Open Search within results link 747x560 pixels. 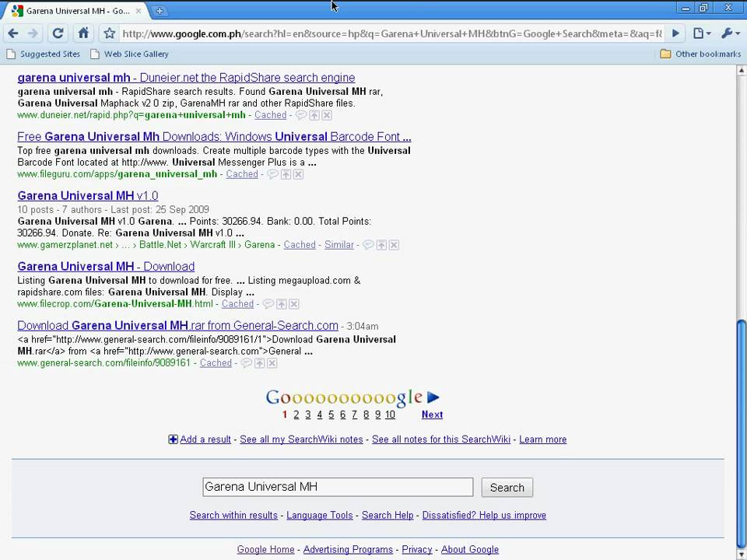click(x=233, y=515)
